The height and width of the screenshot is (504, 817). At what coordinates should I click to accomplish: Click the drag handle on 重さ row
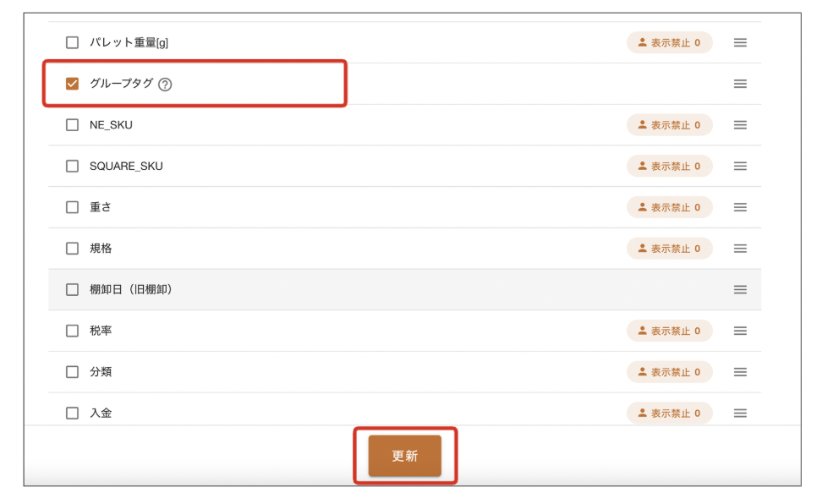(740, 207)
